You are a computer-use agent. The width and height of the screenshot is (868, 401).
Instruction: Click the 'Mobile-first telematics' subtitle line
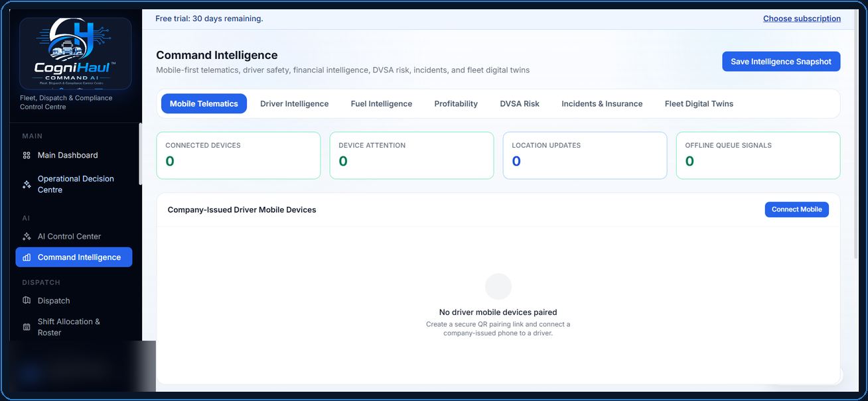[342, 70]
